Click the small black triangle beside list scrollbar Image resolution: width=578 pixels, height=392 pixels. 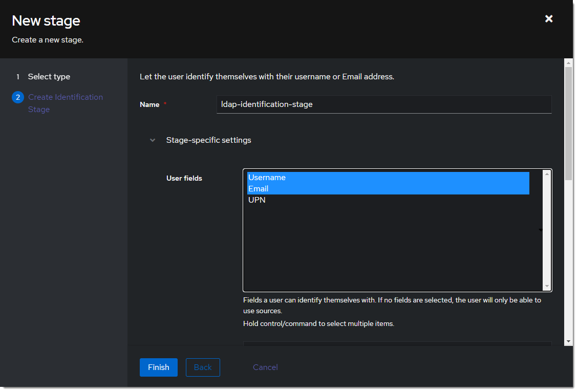(541, 230)
